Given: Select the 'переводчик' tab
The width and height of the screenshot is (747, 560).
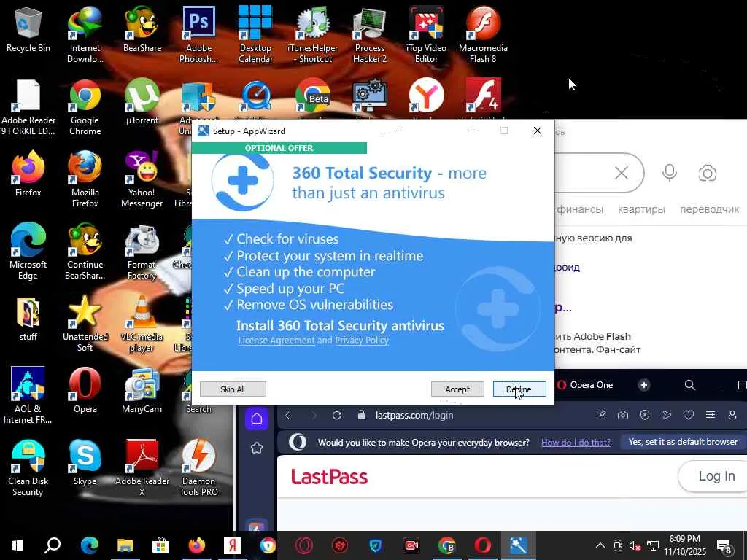Looking at the screenshot, I should [x=709, y=209].
